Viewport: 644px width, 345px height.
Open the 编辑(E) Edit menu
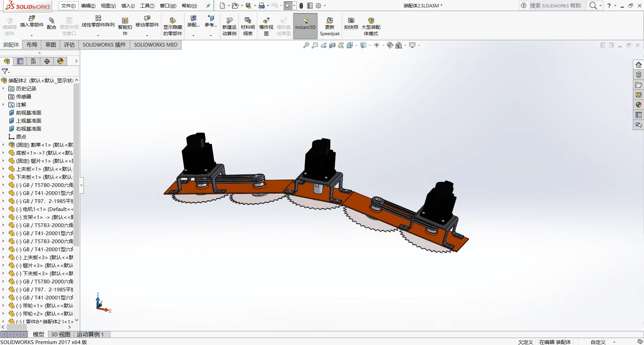(88, 6)
